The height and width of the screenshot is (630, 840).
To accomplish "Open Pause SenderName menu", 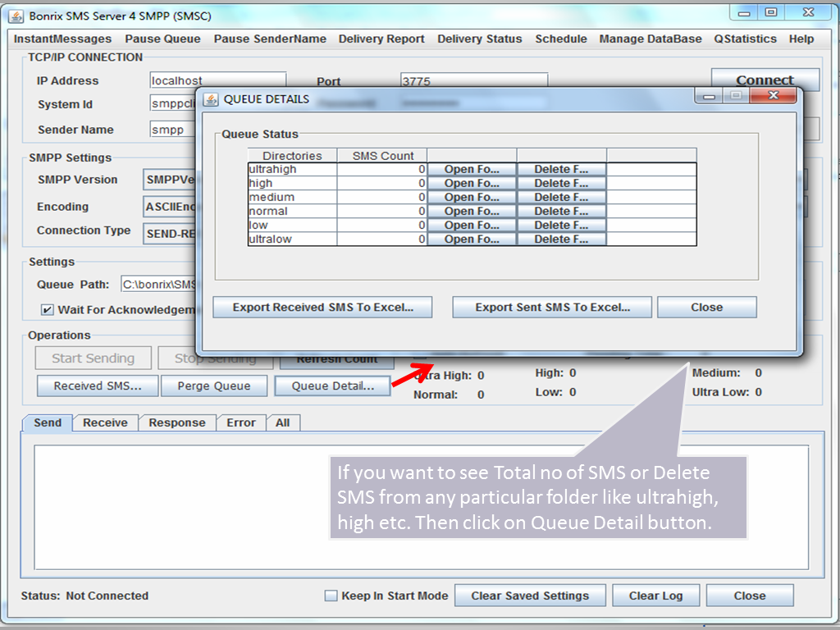I will click(x=270, y=39).
